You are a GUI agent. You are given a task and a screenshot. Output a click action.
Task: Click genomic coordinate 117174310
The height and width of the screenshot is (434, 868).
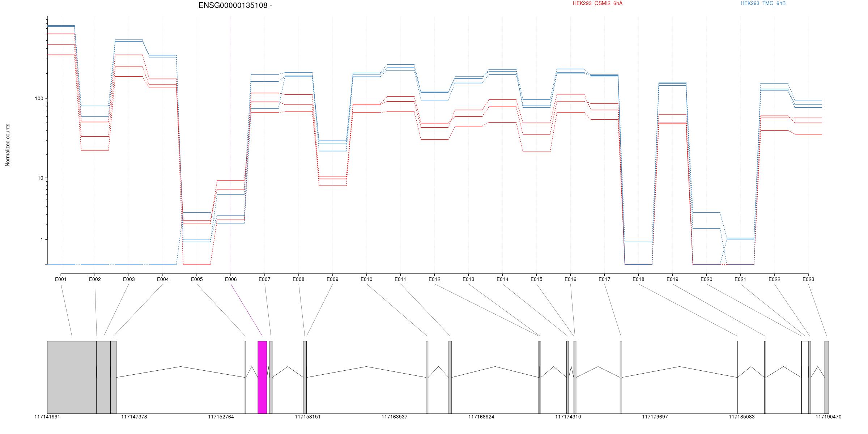click(568, 417)
